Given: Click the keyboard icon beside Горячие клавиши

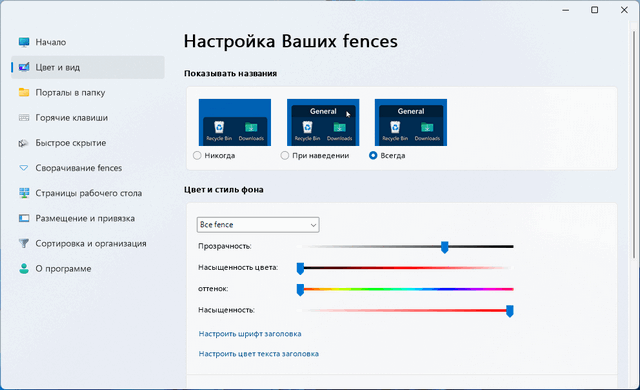Looking at the screenshot, I should tap(24, 118).
